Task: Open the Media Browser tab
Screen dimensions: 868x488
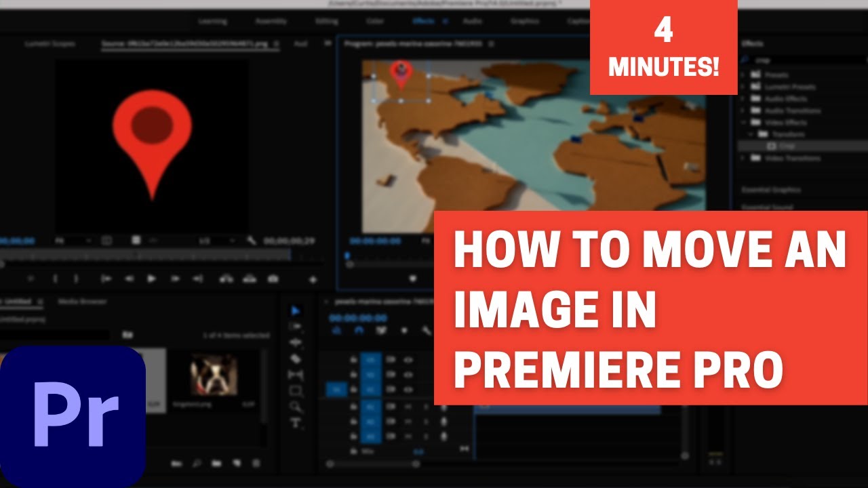Action: click(82, 301)
